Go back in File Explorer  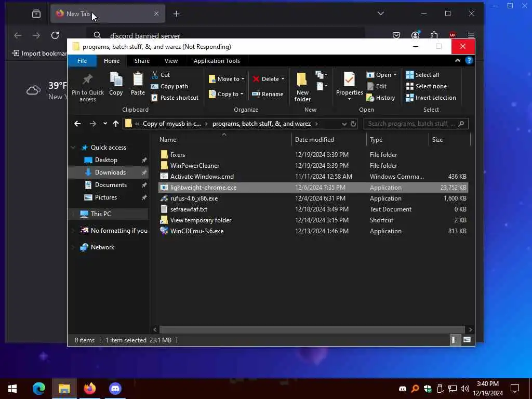click(77, 124)
